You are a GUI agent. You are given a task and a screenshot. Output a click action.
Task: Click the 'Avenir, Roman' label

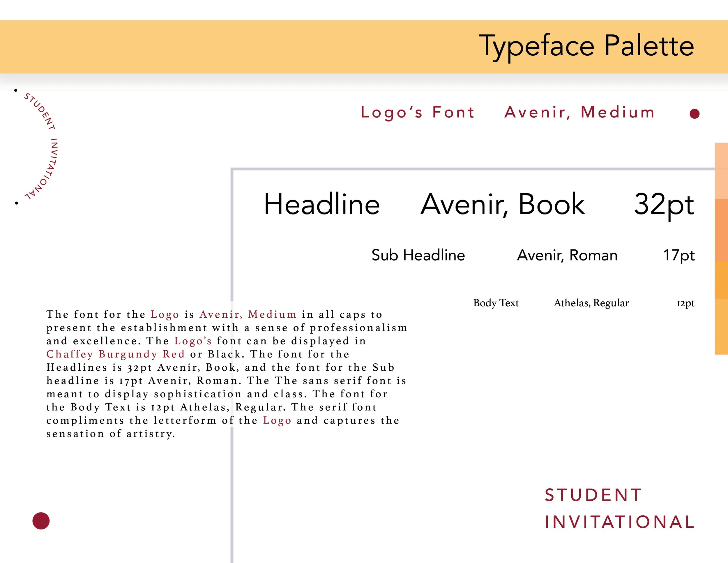(567, 256)
